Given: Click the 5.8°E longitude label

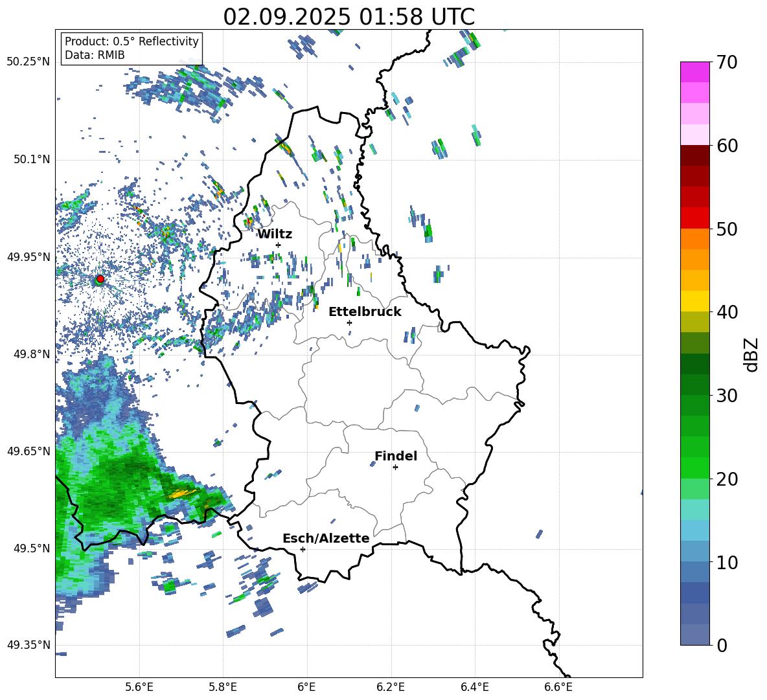Looking at the screenshot, I should [223, 687].
